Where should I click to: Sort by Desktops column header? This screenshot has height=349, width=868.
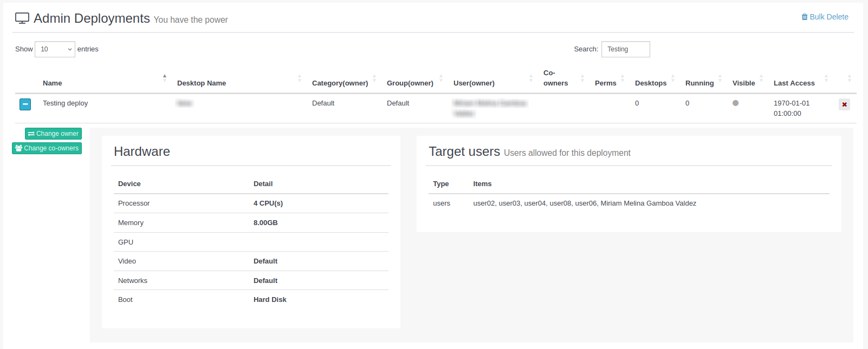coord(650,83)
